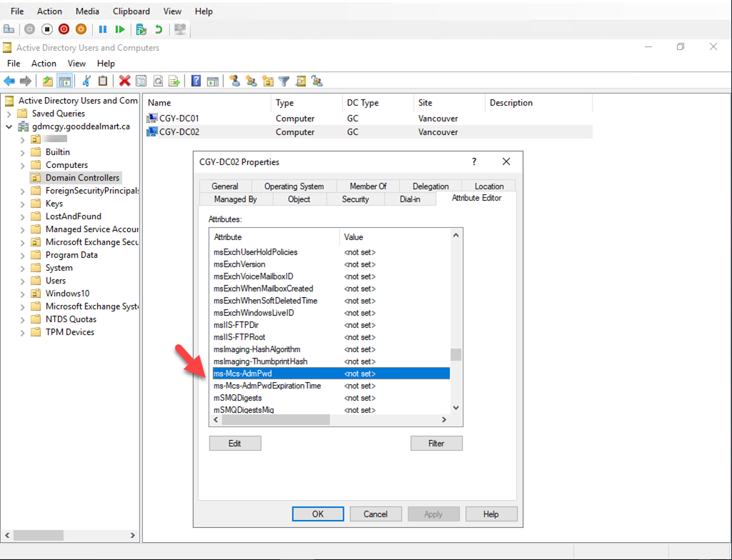Click the attribute list scroll down arrow

(x=456, y=408)
